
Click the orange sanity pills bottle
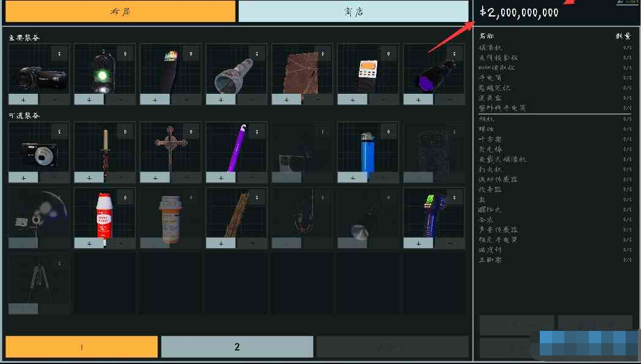170,219
